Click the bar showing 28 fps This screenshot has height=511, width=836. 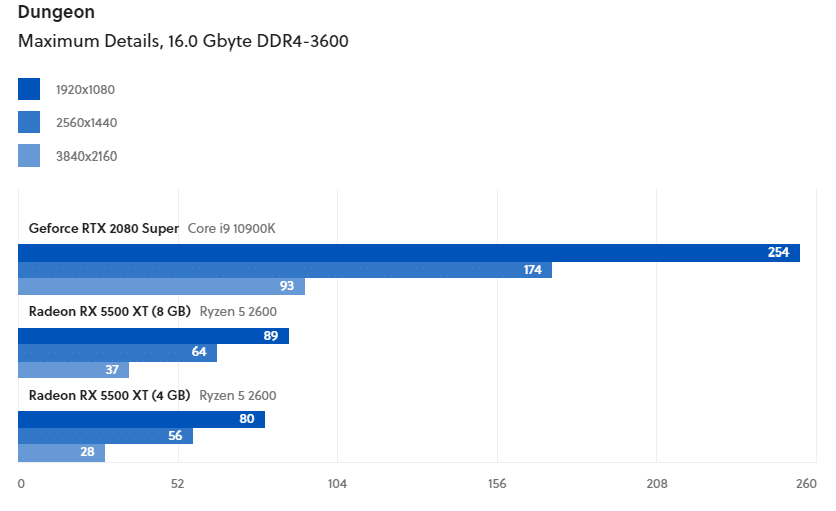tap(61, 453)
